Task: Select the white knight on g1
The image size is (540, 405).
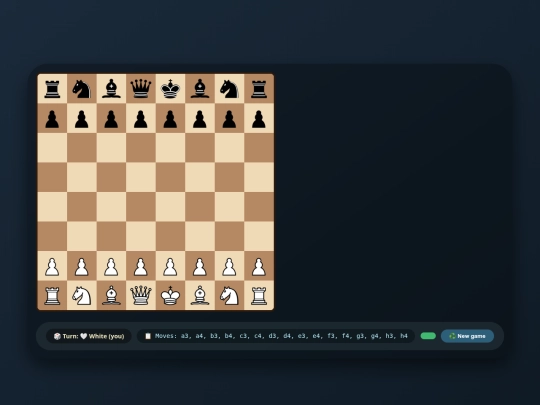Action: tap(229, 295)
